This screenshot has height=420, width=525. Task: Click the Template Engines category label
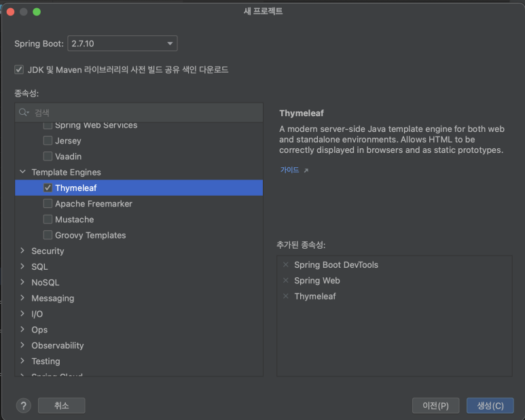(67, 172)
